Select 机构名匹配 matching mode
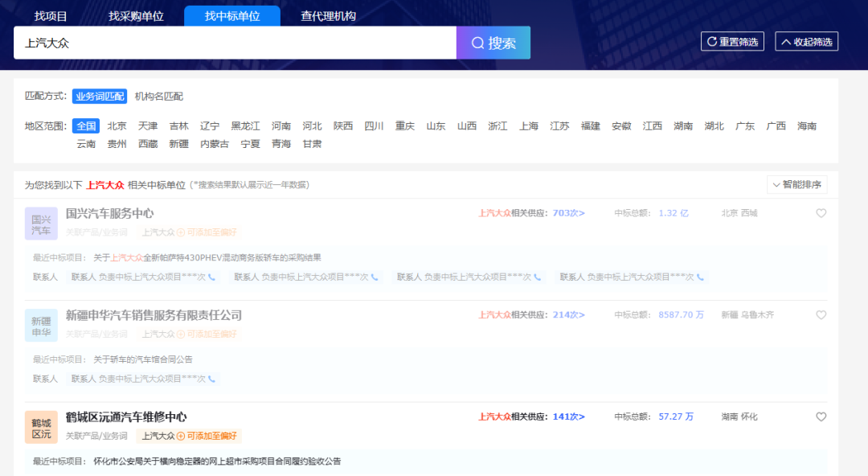 pyautogui.click(x=159, y=96)
